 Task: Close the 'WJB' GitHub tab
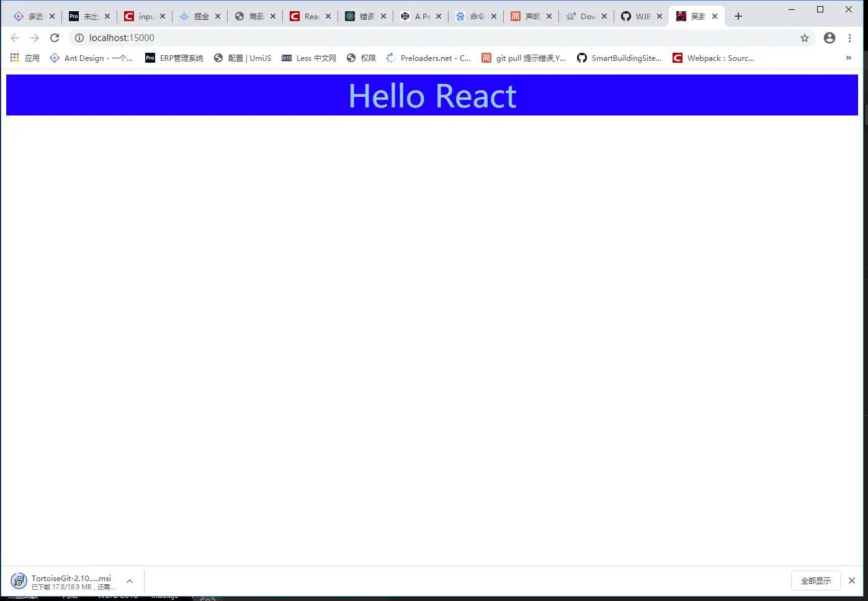click(660, 17)
